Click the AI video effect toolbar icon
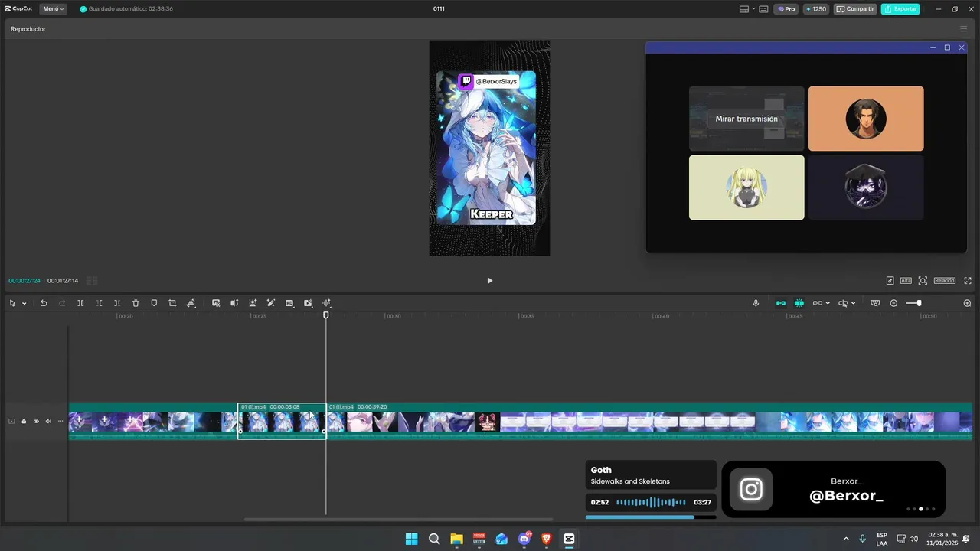Viewport: 980px width, 551px height. (308, 303)
